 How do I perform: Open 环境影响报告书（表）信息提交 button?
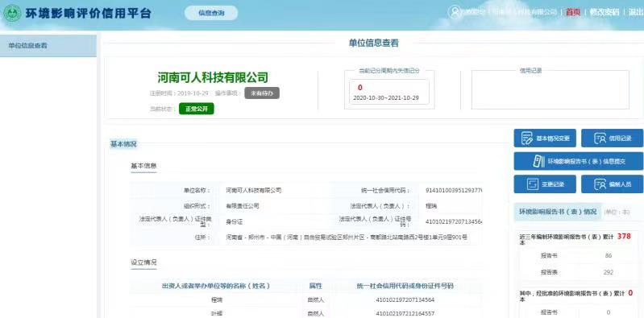pyautogui.click(x=578, y=161)
